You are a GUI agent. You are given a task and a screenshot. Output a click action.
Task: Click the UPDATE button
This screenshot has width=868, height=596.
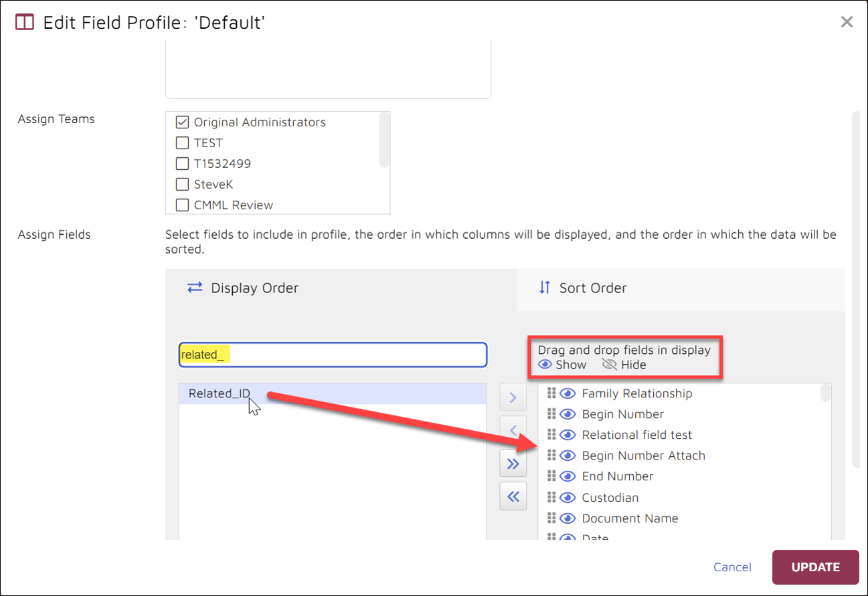(x=815, y=567)
